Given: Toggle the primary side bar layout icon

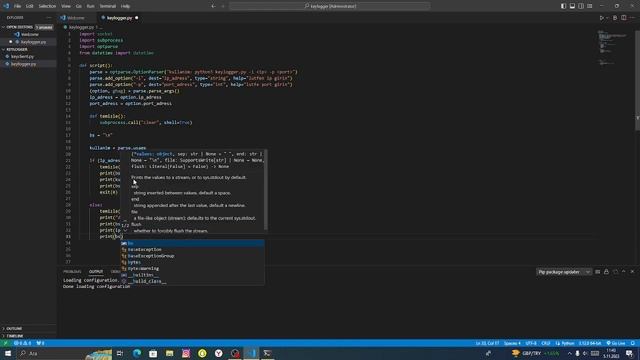Looking at the screenshot, I should click(563, 6).
